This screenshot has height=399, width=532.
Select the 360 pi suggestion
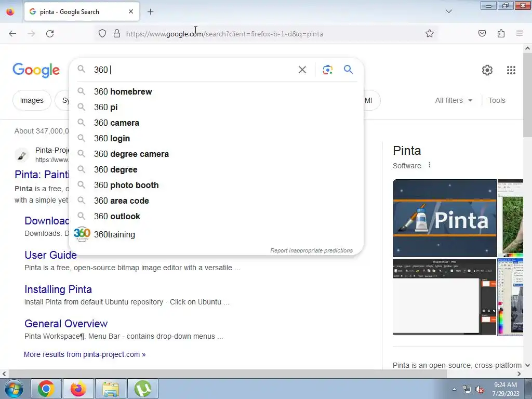(216, 107)
